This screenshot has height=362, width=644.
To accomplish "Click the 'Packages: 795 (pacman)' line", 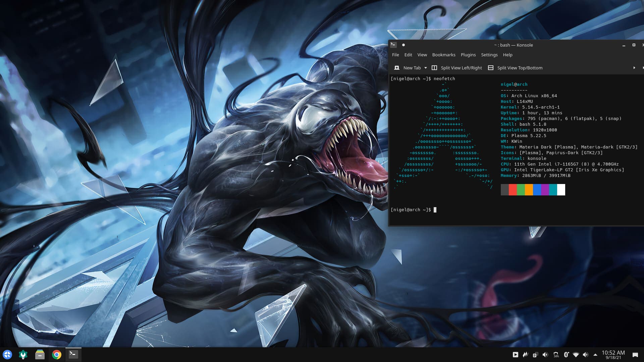I will coord(561,119).
